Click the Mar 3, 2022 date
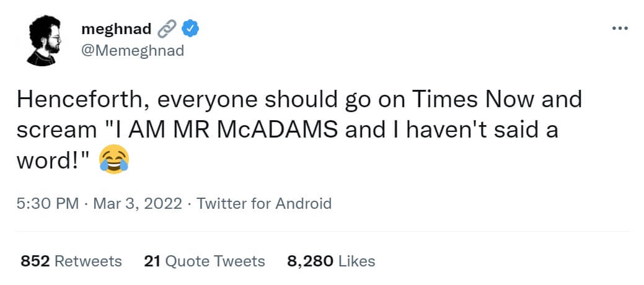The height and width of the screenshot is (285, 644). 138,203
